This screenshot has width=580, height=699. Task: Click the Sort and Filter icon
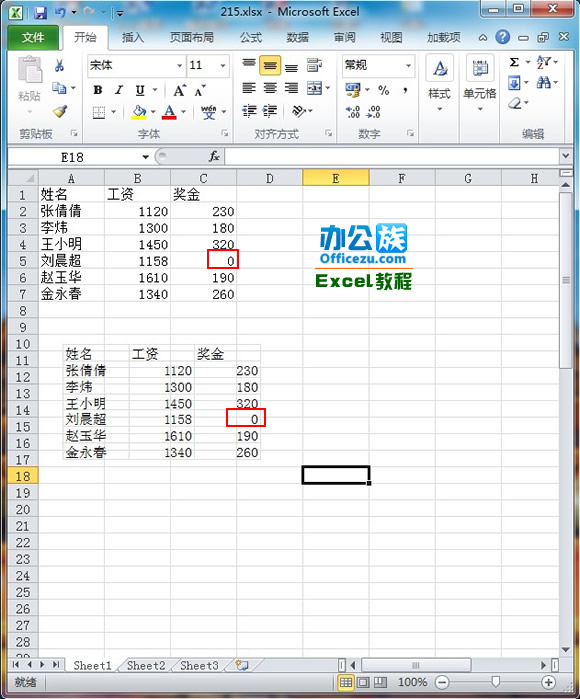pyautogui.click(x=544, y=62)
